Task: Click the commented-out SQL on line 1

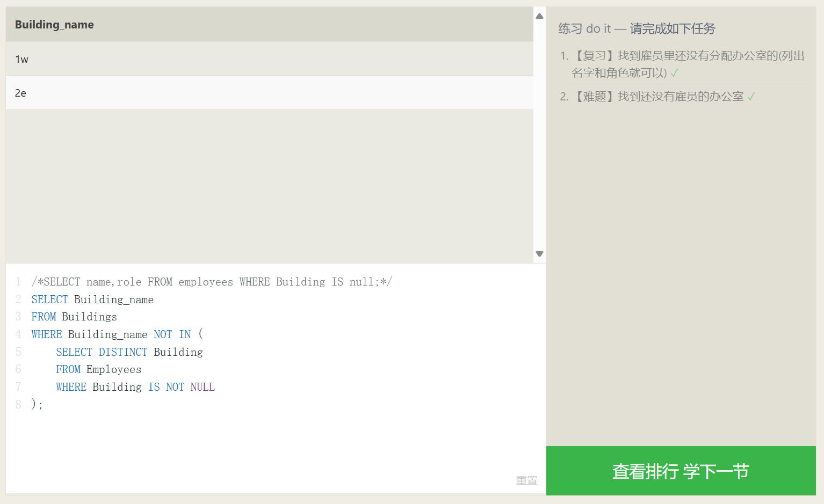Action: coord(212,282)
